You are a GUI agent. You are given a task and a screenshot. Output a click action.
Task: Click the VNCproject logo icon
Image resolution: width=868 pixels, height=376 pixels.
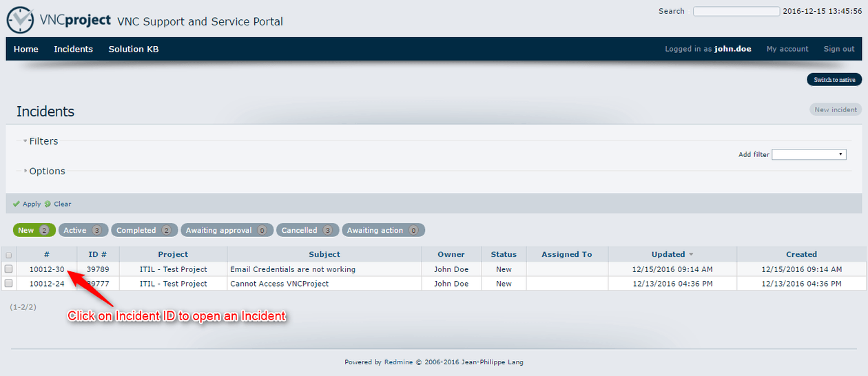[x=20, y=20]
